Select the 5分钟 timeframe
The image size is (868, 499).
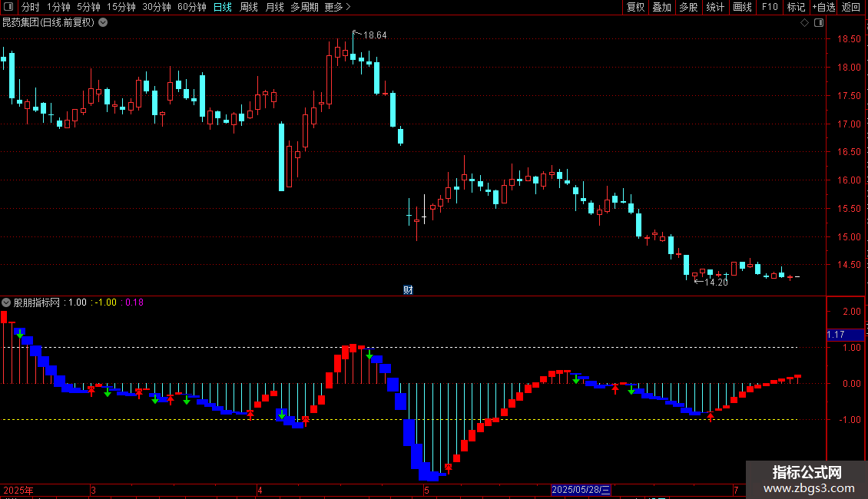88,7
